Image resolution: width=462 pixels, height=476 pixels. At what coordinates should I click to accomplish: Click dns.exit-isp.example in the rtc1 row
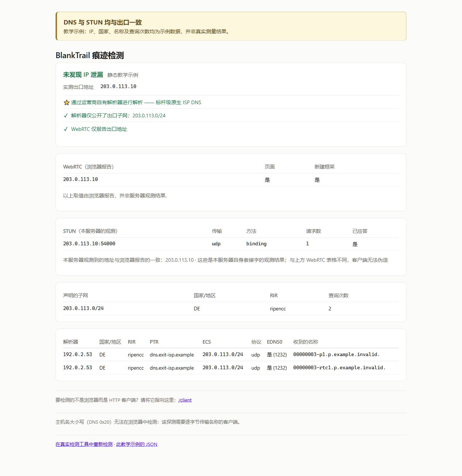click(172, 368)
